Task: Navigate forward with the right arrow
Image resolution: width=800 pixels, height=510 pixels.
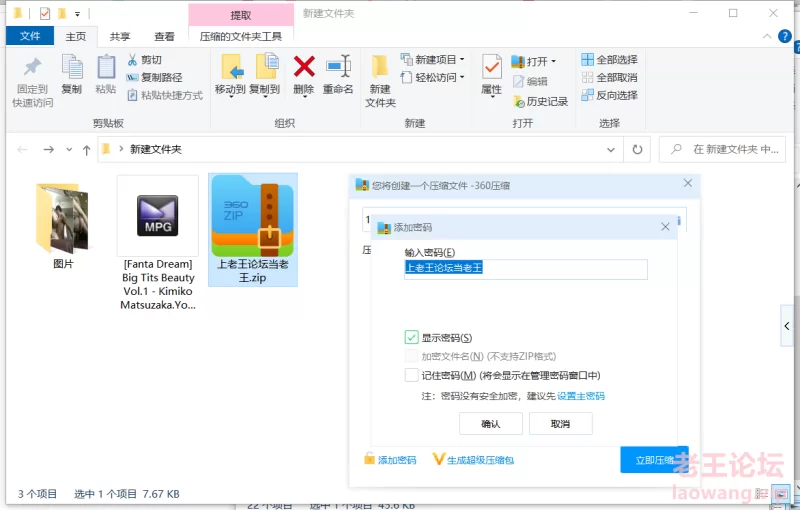Action: (x=48, y=149)
